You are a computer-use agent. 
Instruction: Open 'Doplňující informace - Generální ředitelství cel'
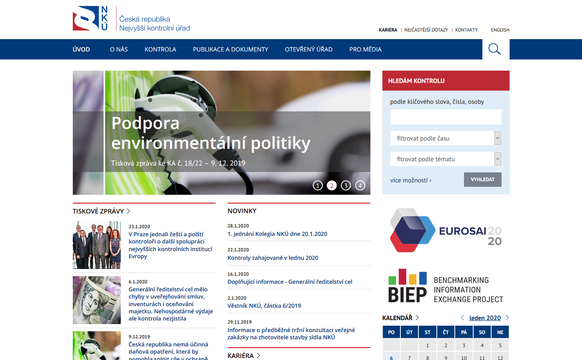click(290, 282)
